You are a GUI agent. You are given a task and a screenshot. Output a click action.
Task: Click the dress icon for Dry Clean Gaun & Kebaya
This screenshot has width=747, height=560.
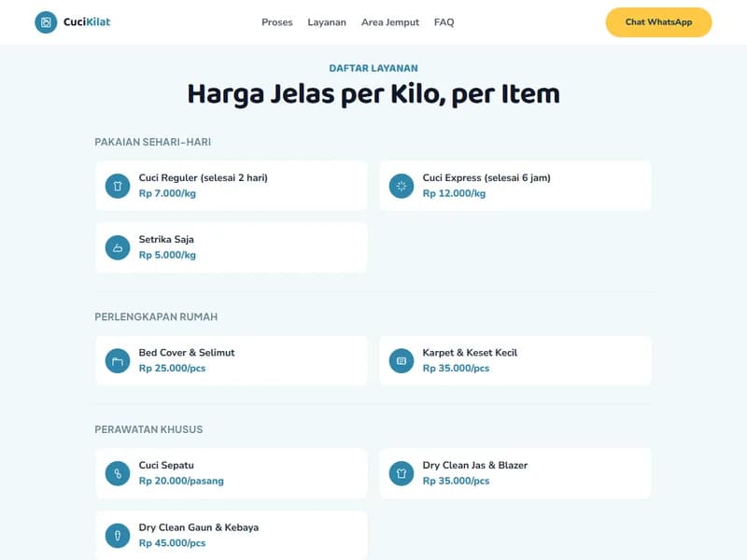118,536
